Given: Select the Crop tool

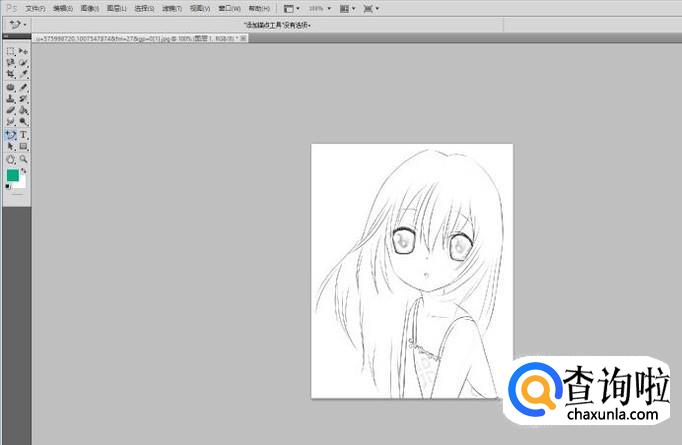Looking at the screenshot, I should tap(11, 74).
